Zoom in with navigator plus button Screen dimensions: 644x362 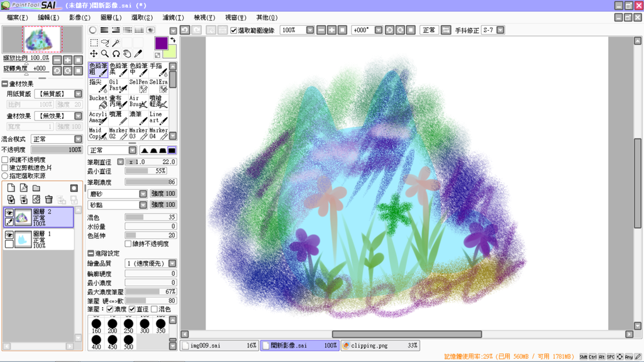click(x=67, y=60)
